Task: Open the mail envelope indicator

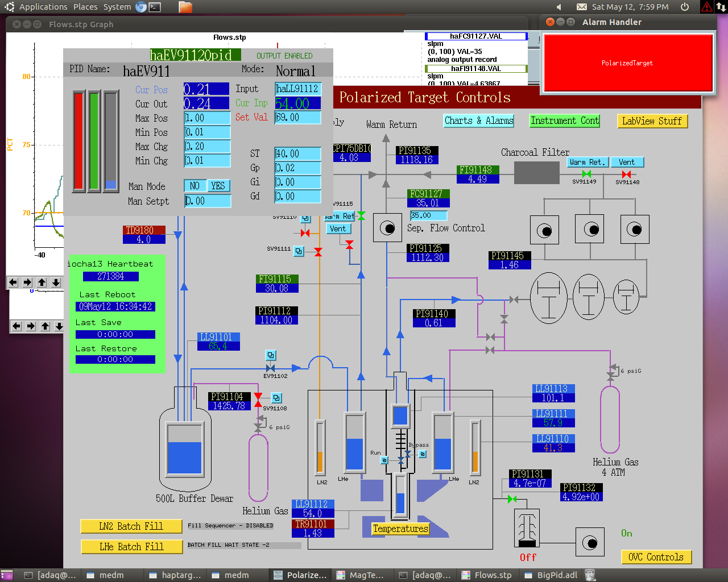Action: coord(582,7)
